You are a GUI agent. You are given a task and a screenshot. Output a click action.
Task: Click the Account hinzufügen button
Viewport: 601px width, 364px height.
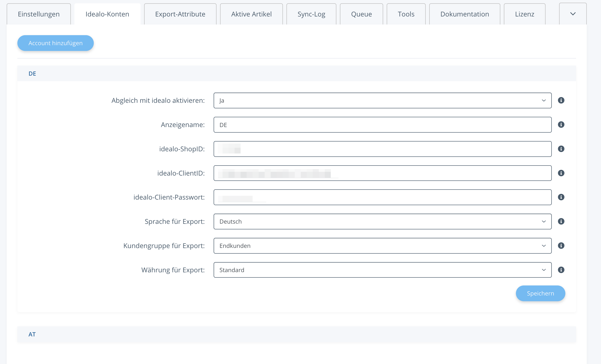(56, 43)
